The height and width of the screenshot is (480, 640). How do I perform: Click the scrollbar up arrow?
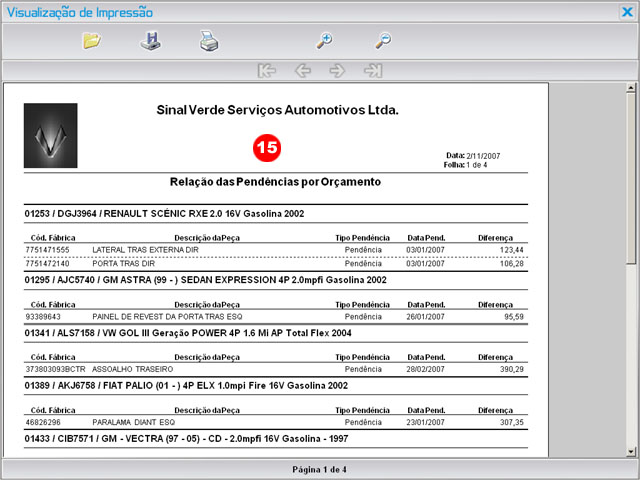[631, 87]
